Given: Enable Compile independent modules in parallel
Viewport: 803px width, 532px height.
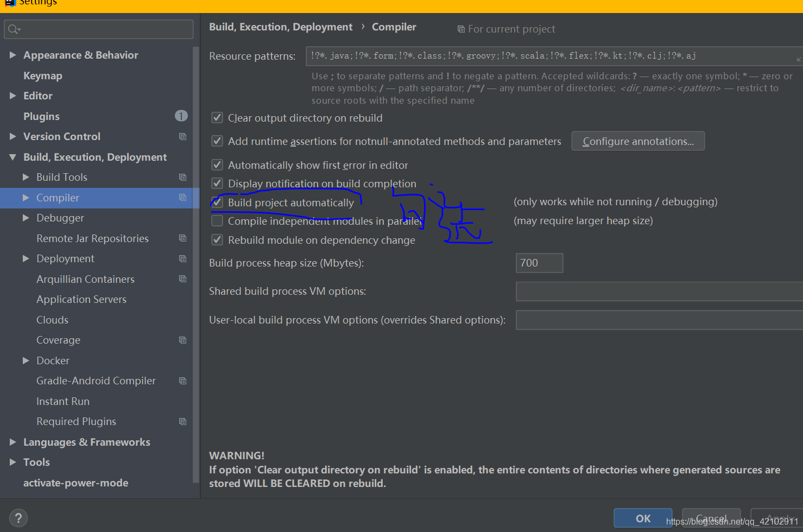Looking at the screenshot, I should point(217,221).
